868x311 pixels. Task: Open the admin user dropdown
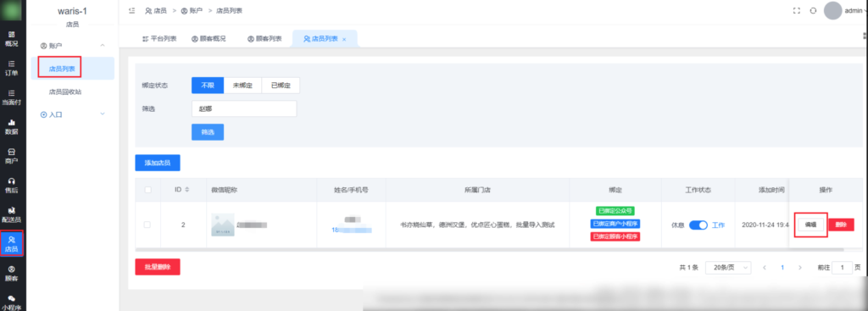(x=855, y=10)
